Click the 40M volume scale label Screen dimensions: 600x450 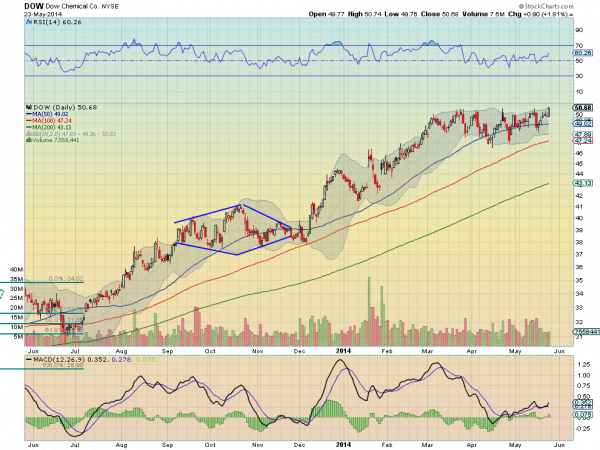pyautogui.click(x=17, y=269)
